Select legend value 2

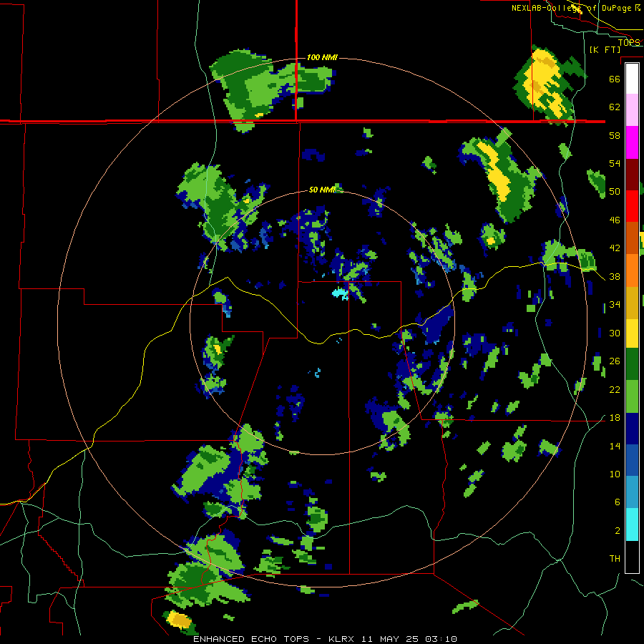point(617,531)
